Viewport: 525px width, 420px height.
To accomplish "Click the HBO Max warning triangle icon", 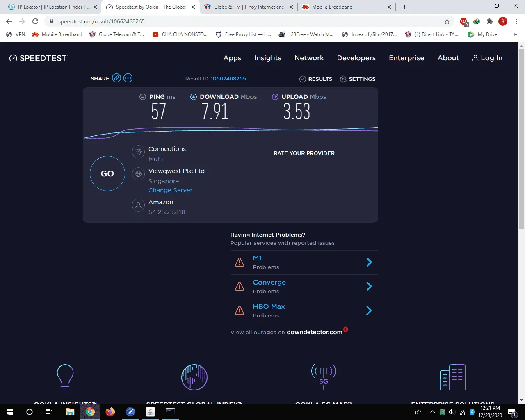I will pos(240,310).
